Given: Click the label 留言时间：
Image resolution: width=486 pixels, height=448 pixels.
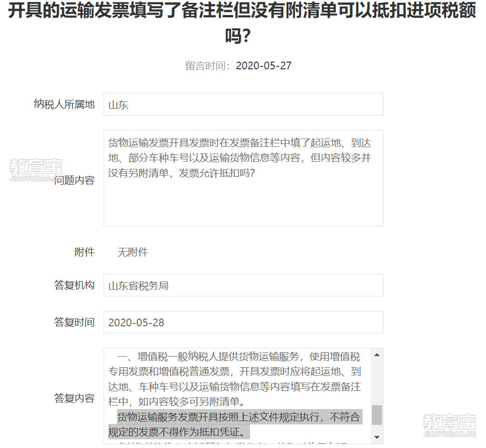Looking at the screenshot, I should point(208,65).
